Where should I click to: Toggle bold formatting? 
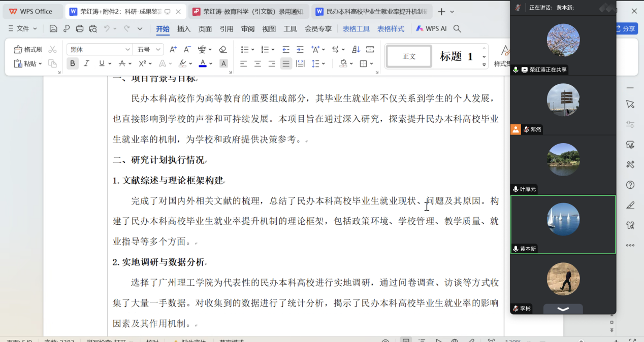(73, 63)
